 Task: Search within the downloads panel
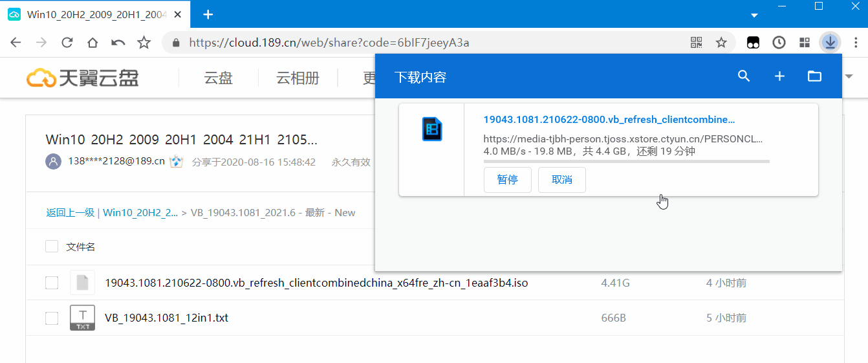click(744, 76)
